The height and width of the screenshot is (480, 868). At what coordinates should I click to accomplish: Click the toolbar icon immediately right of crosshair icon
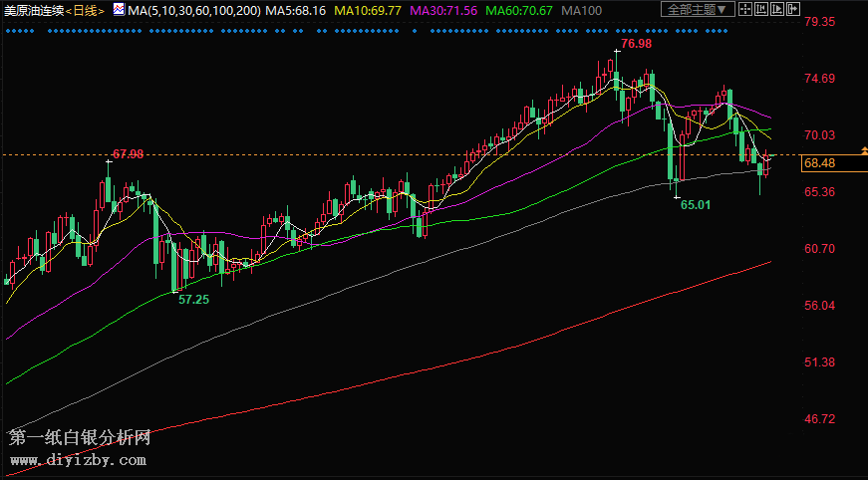(762, 10)
